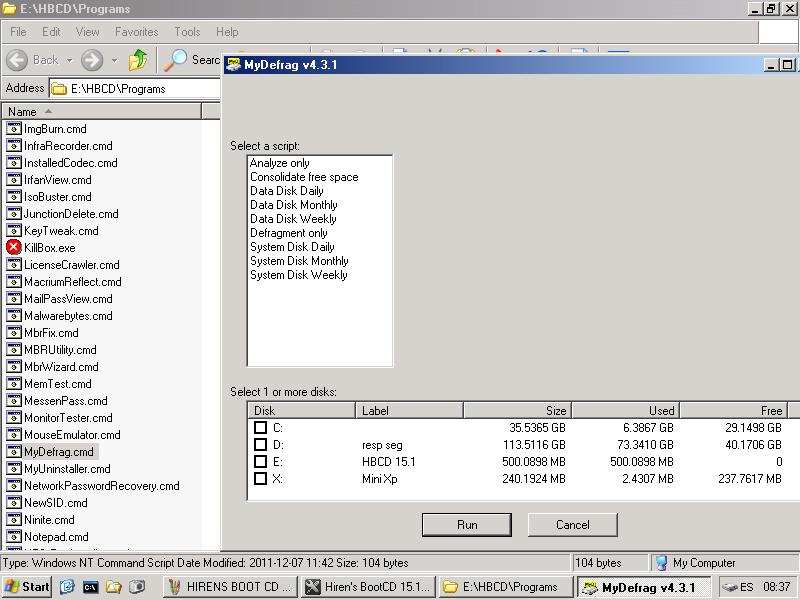800x600 pixels.
Task: Open the Favorites menu
Action: point(136,32)
